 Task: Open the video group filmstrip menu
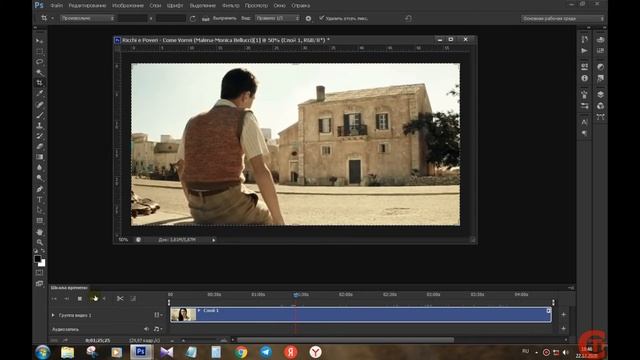tap(158, 315)
